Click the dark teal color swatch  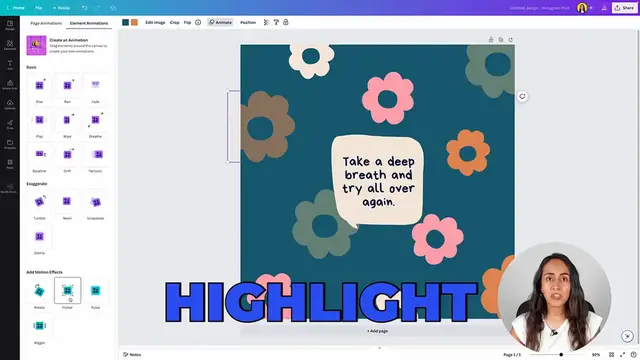pos(125,22)
